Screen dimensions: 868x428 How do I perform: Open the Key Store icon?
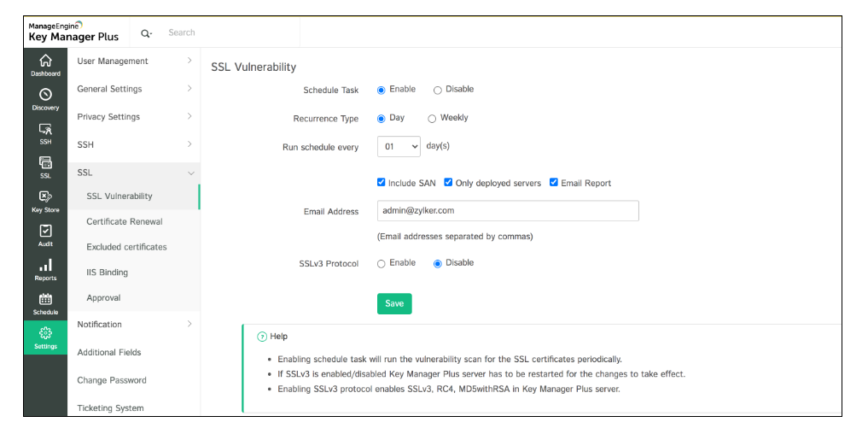point(45,197)
